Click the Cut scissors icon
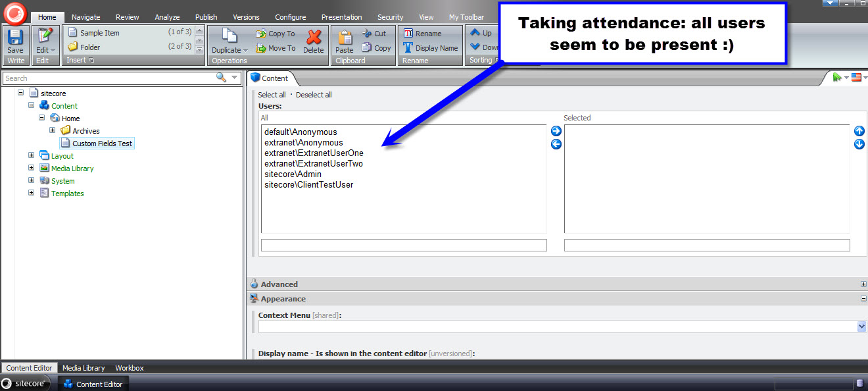Image resolution: width=868 pixels, height=391 pixels. 368,34
